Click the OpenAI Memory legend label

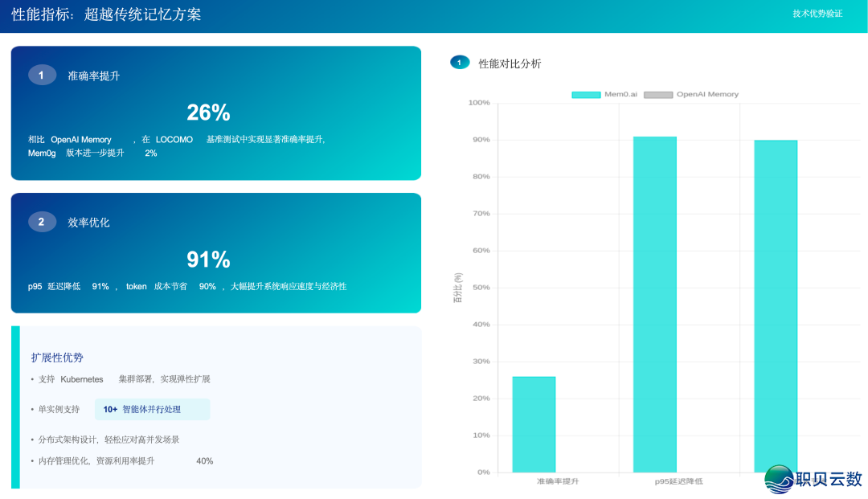[x=707, y=95]
